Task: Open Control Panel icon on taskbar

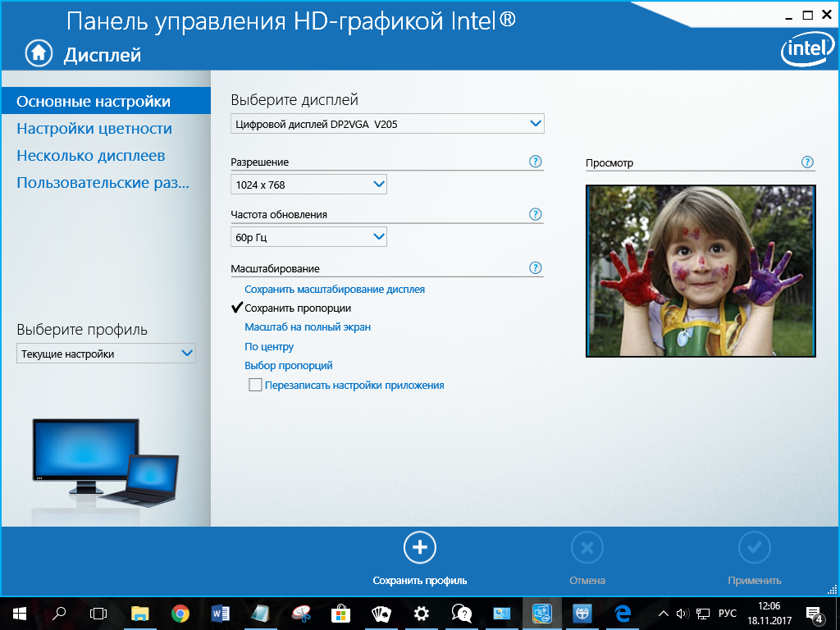Action: pyautogui.click(x=502, y=614)
